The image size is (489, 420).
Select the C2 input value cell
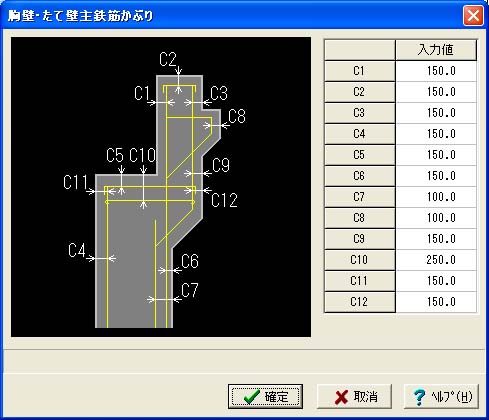click(436, 92)
